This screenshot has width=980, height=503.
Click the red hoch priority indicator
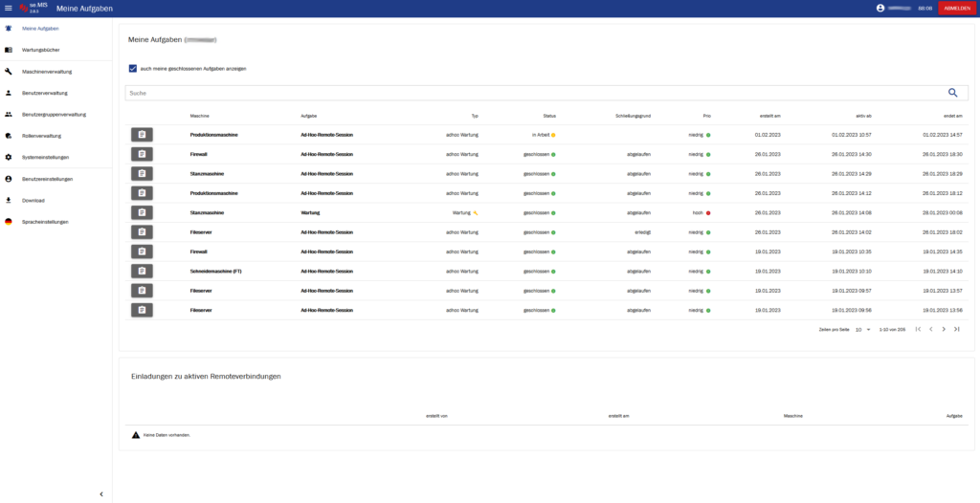(708, 213)
